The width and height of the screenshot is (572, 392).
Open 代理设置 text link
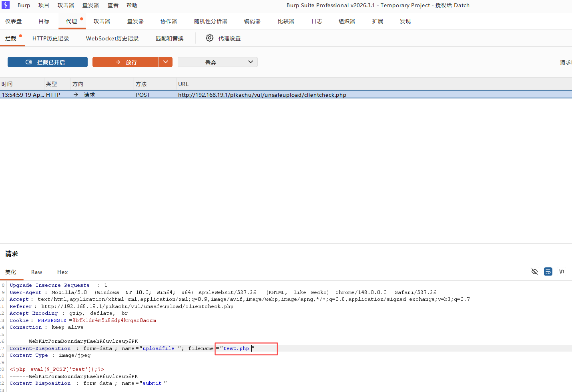pos(229,38)
